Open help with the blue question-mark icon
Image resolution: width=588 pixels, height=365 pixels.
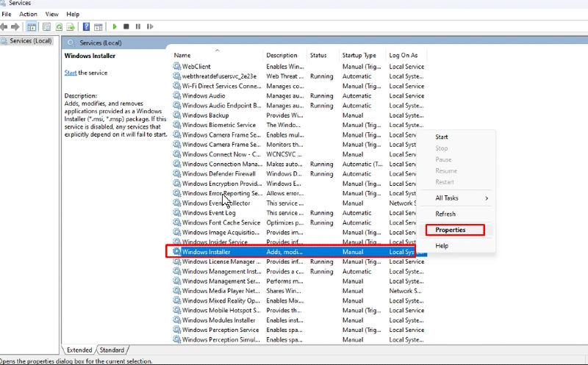click(x=86, y=26)
